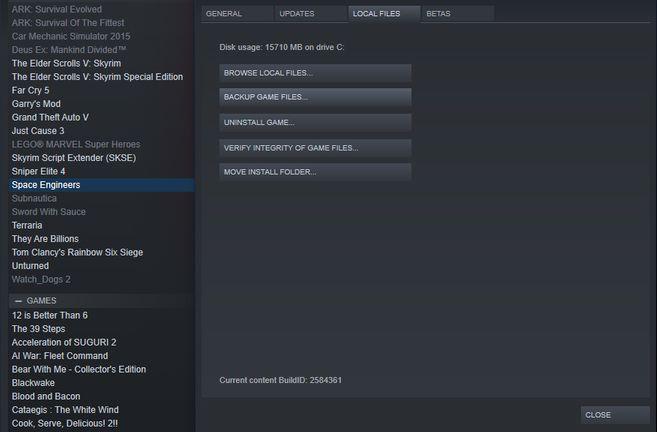The width and height of the screenshot is (657, 432).
Task: Click BROWSE LOCAL FILES button
Action: point(315,73)
